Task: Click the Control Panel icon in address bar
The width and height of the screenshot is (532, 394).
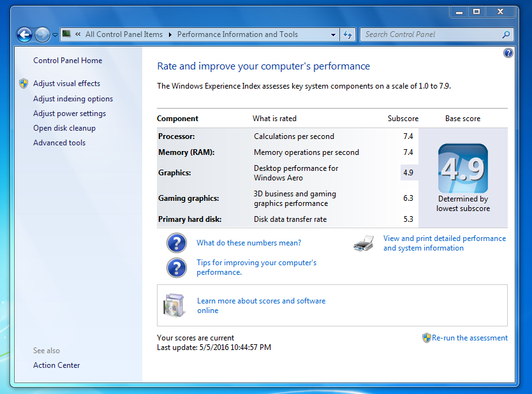Action: (x=67, y=34)
